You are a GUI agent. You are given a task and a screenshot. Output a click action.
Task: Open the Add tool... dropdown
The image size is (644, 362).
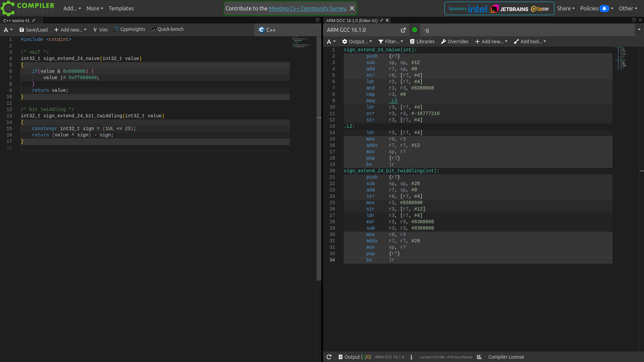coord(530,42)
